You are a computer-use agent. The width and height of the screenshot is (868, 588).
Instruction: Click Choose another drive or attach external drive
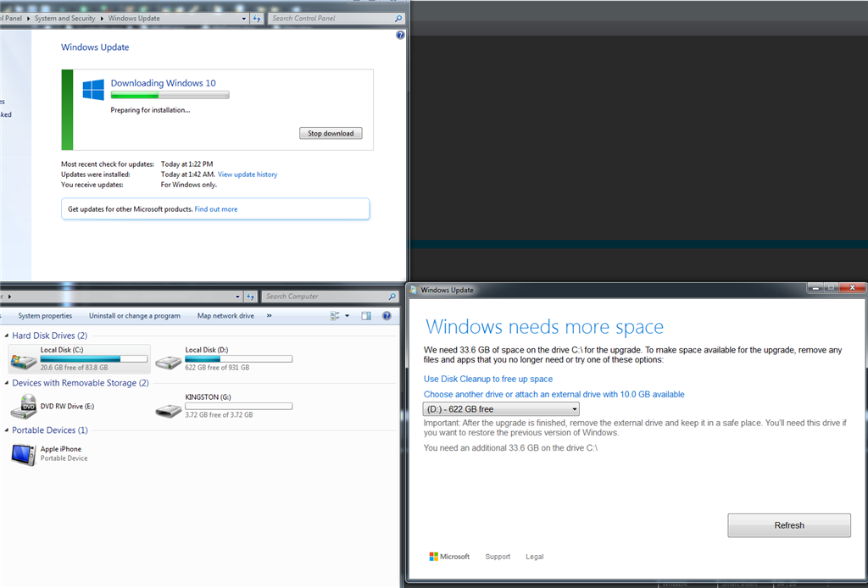coord(554,394)
